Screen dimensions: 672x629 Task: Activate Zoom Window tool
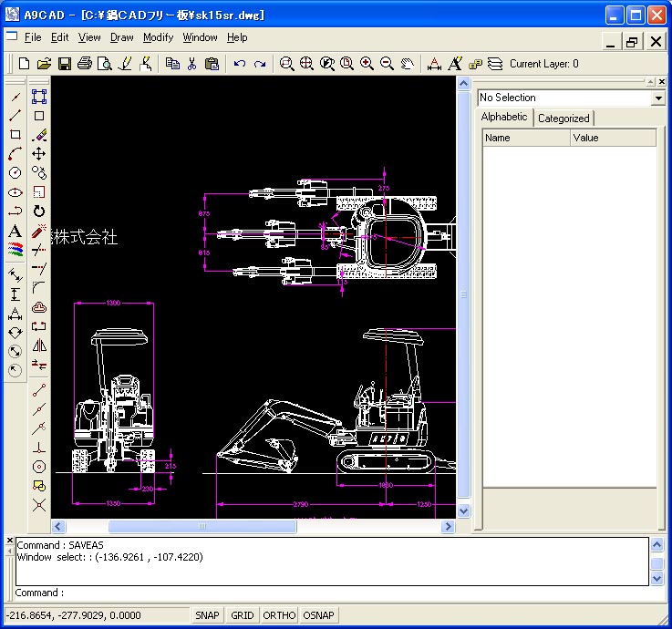pyautogui.click(x=286, y=64)
